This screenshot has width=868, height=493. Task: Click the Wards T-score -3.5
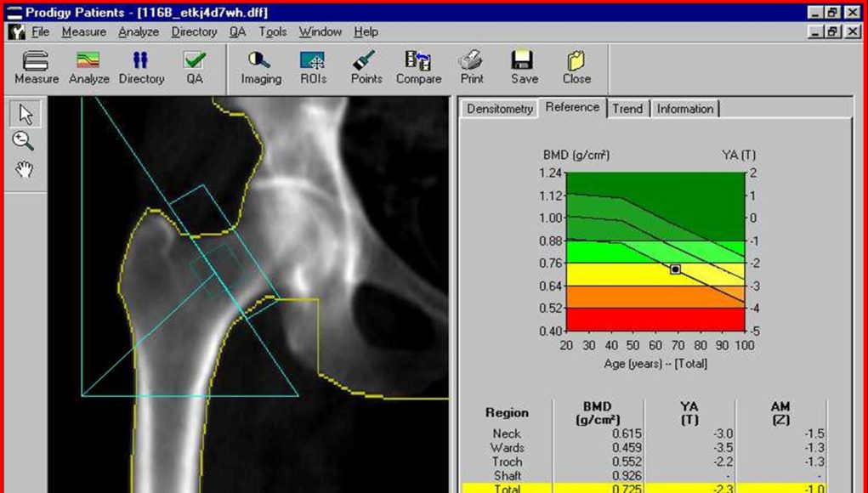723,448
